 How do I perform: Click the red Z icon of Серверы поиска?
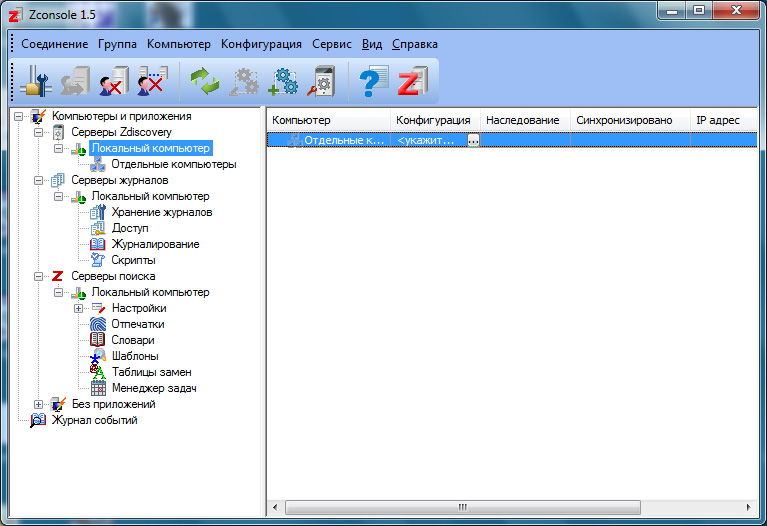click(x=58, y=276)
